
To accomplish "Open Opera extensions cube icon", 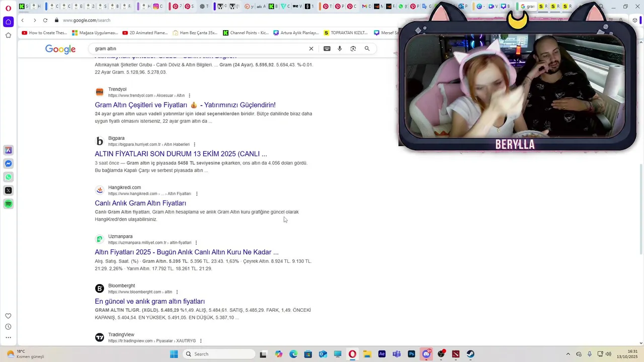I will [x=635, y=20].
